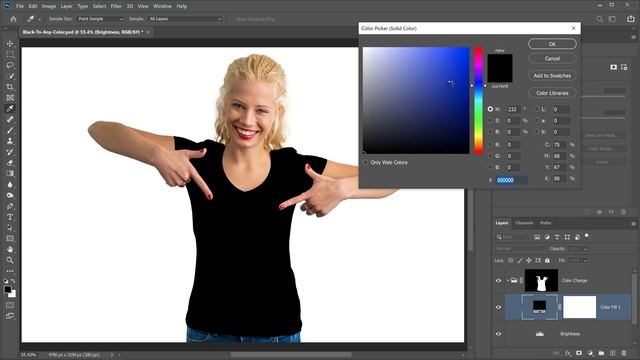Click the layer style fx icon

pos(568,353)
